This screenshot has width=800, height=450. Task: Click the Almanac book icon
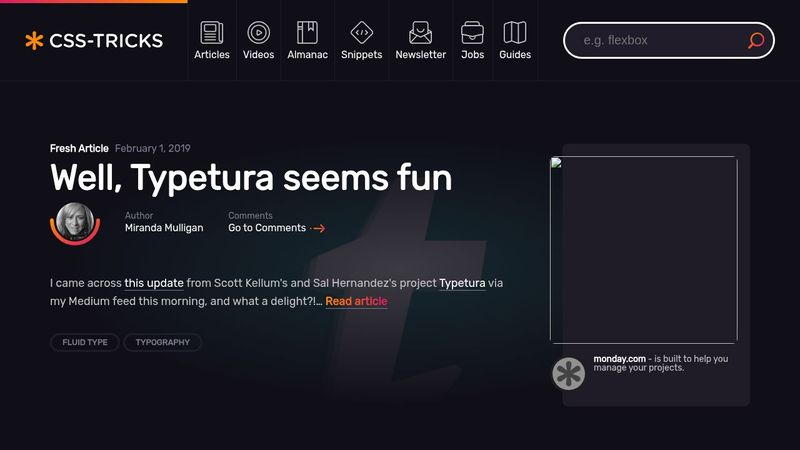click(x=307, y=32)
